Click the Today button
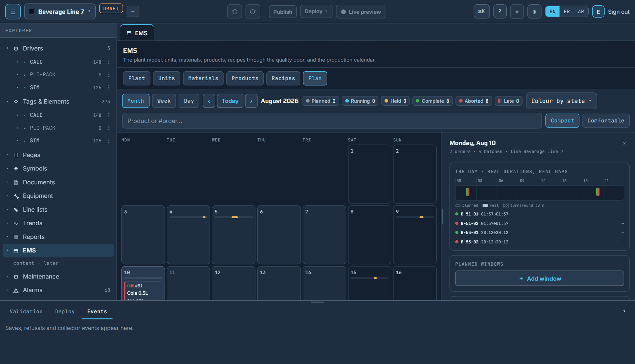Image resolution: width=635 pixels, height=364 pixels. (230, 101)
